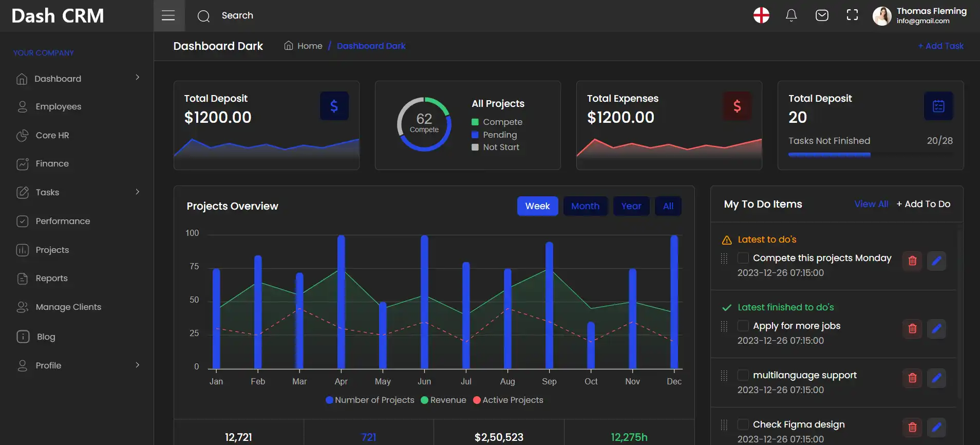Image resolution: width=980 pixels, height=445 pixels.
Task: Click the 'Latest to do's' warning icon
Action: coord(727,240)
